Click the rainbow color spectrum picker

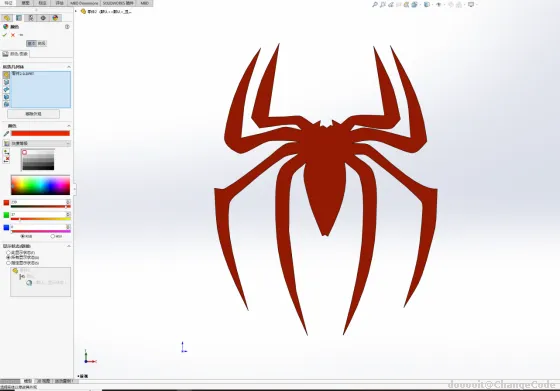[40, 185]
